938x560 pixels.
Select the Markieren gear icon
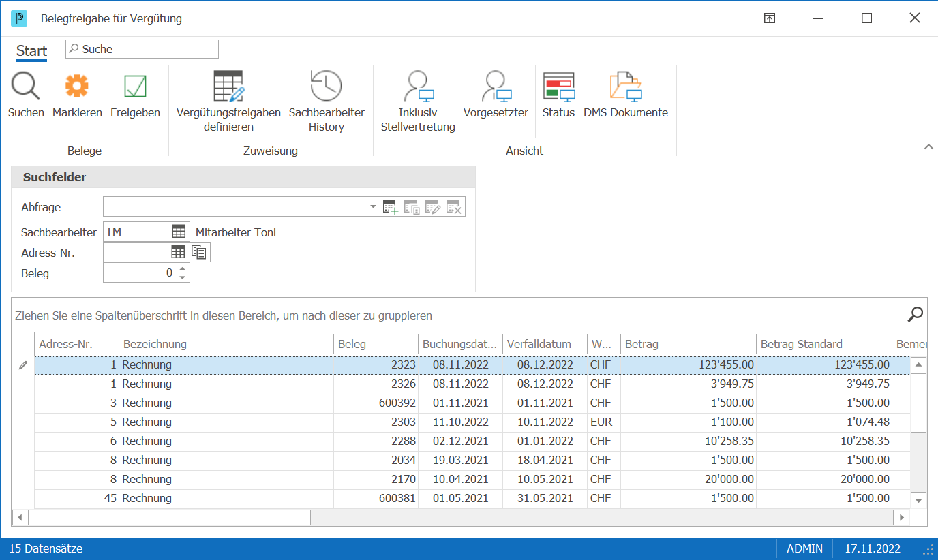pos(77,87)
